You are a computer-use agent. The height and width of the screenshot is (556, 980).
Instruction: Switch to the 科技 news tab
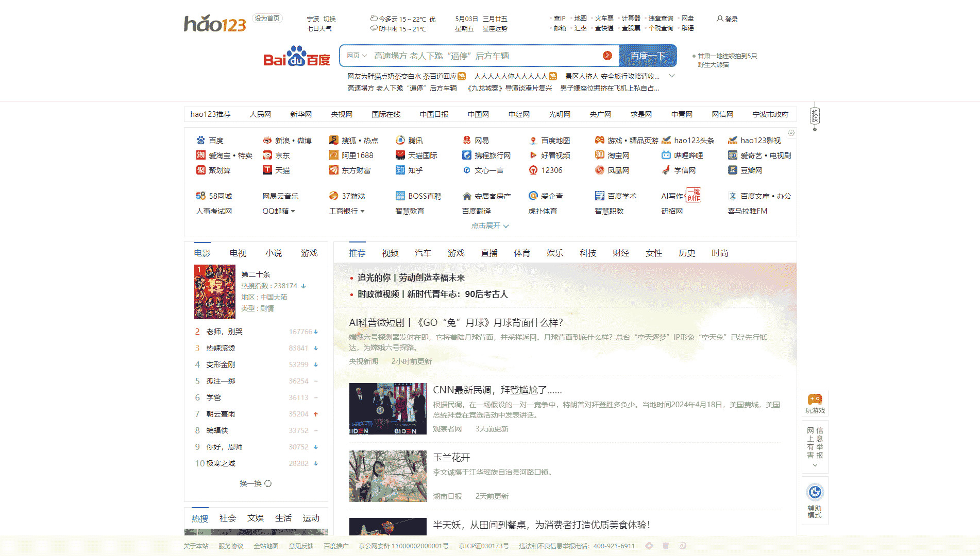(x=588, y=253)
